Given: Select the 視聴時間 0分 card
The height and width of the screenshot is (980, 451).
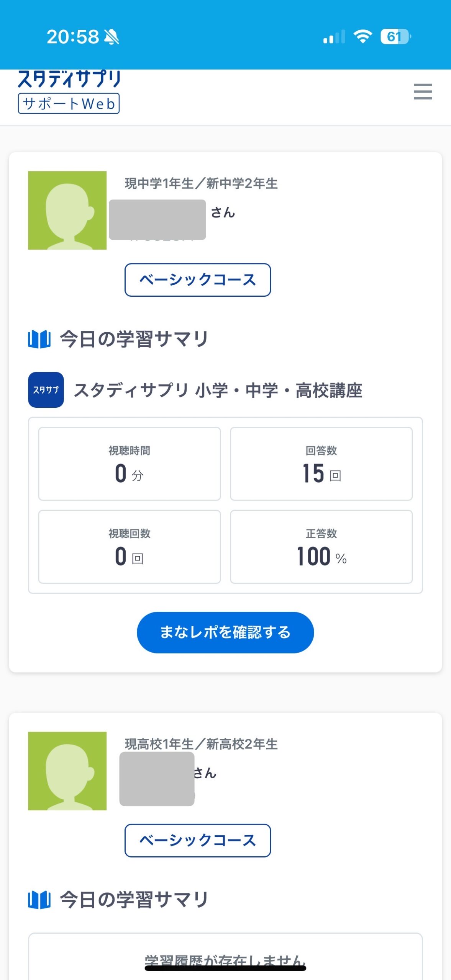Looking at the screenshot, I should 130,464.
